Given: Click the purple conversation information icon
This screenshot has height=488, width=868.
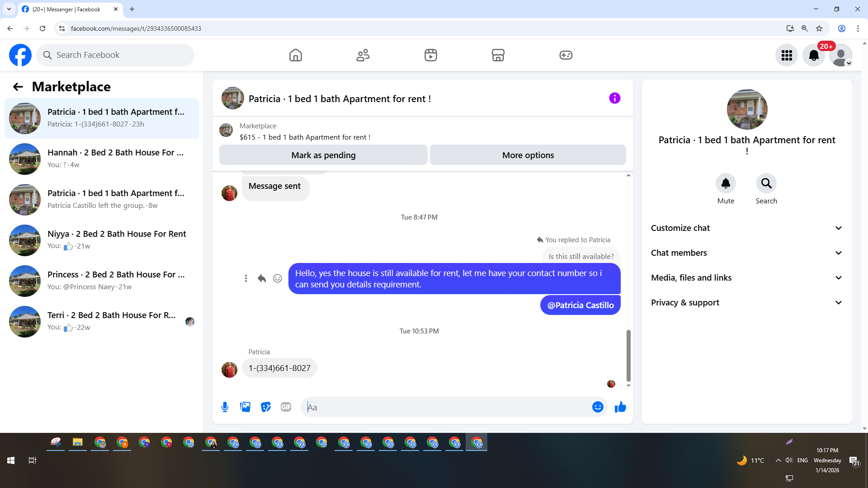Looking at the screenshot, I should click(614, 98).
